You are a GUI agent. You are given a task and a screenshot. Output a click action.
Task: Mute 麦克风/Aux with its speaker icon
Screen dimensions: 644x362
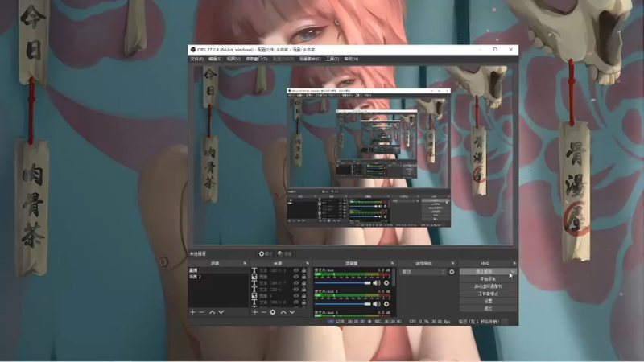click(376, 283)
